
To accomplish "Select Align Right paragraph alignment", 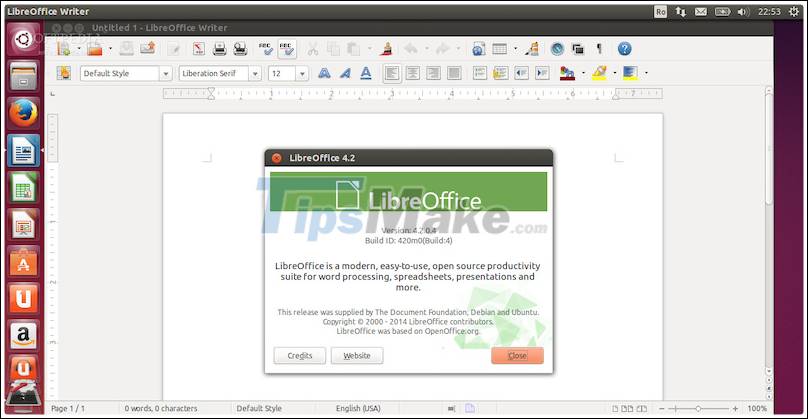I will 433,73.
